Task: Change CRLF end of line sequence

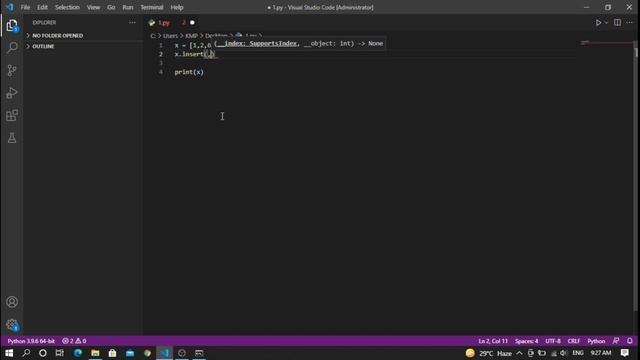Action: (573, 341)
